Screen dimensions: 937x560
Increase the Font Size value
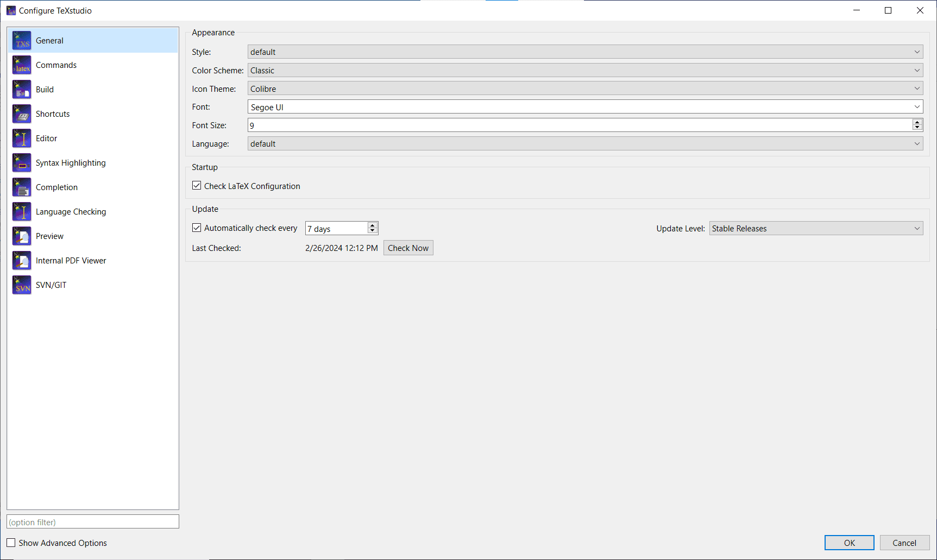[917, 122]
